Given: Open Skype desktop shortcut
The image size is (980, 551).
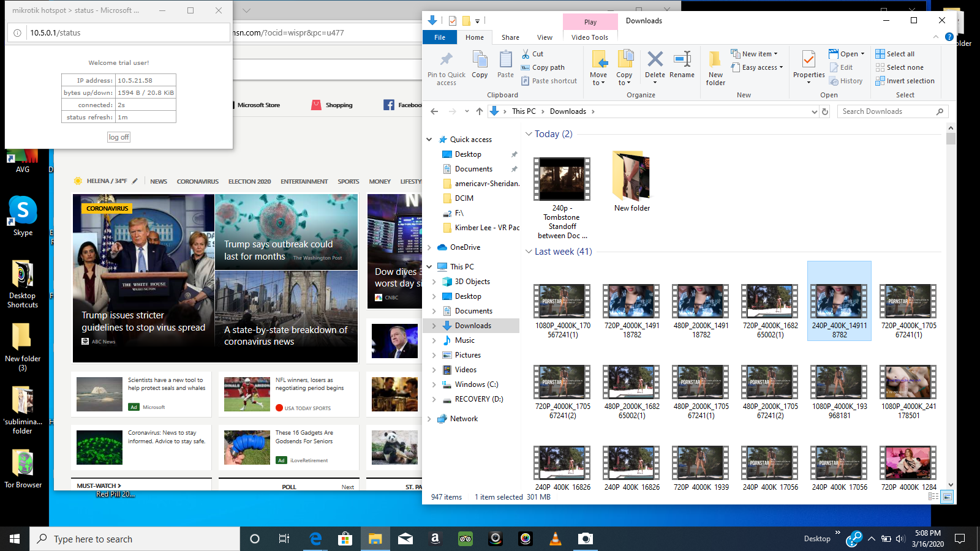Looking at the screenshot, I should tap(23, 216).
